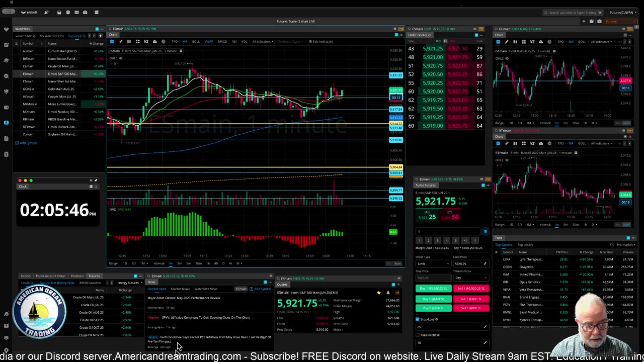Toggle OHLC visibility on the ESmain chart
The image size is (644, 362).
click(x=121, y=58)
